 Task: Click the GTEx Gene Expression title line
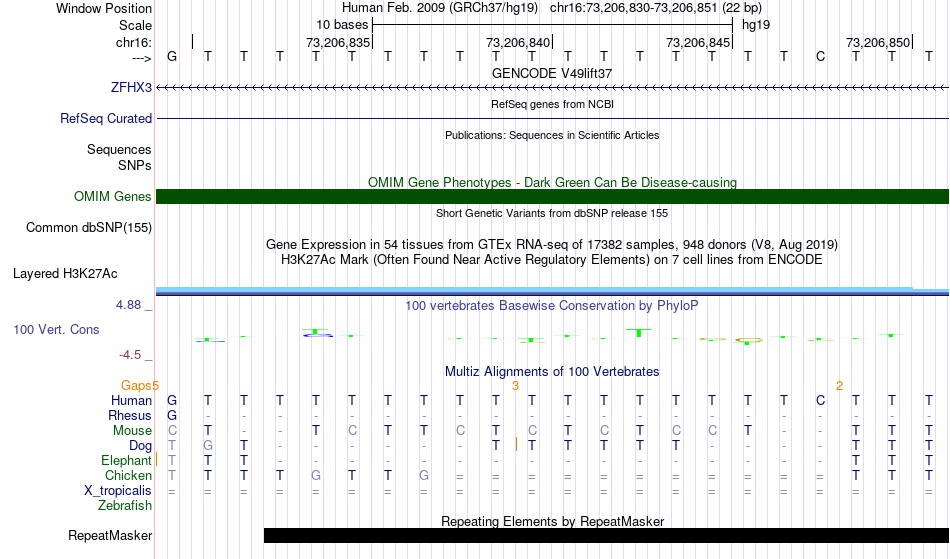tap(552, 245)
